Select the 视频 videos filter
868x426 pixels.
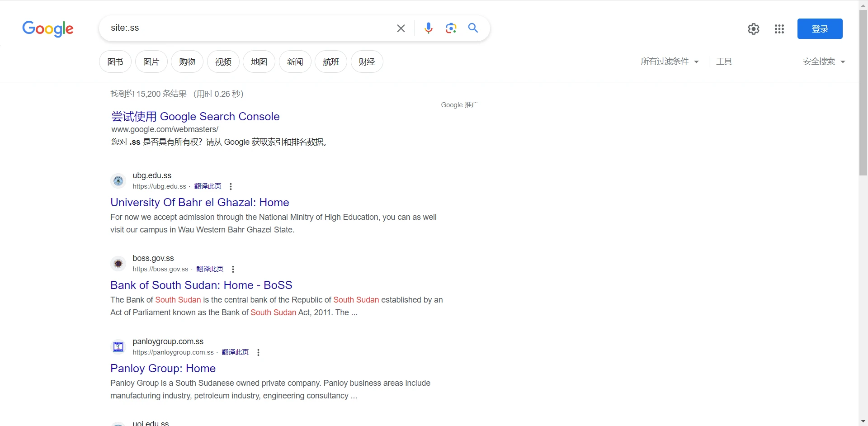(x=223, y=62)
